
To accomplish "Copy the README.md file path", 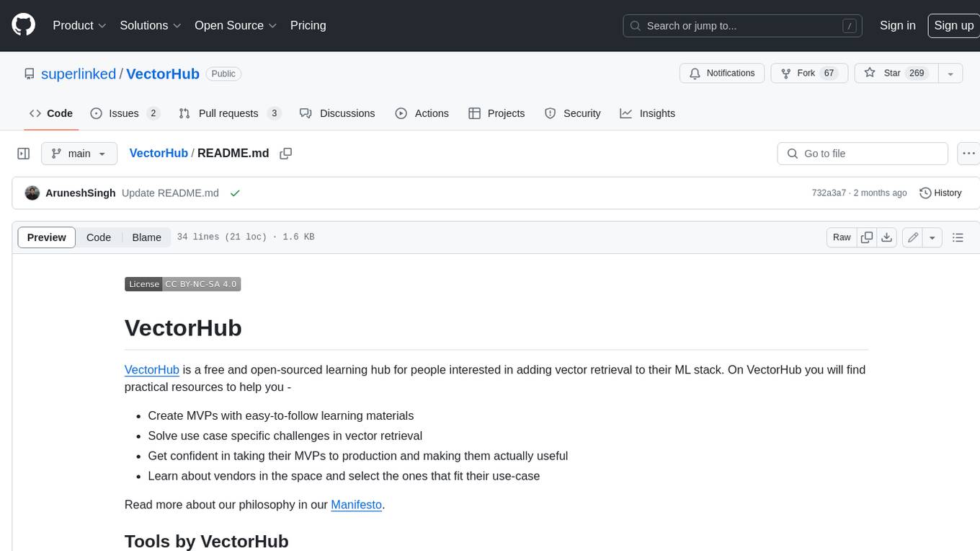I will tap(286, 154).
